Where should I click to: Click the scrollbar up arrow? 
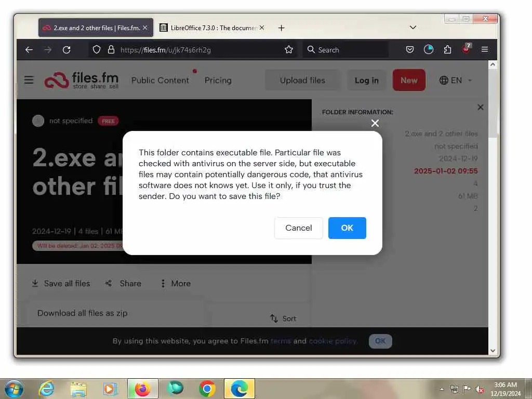[493, 64]
